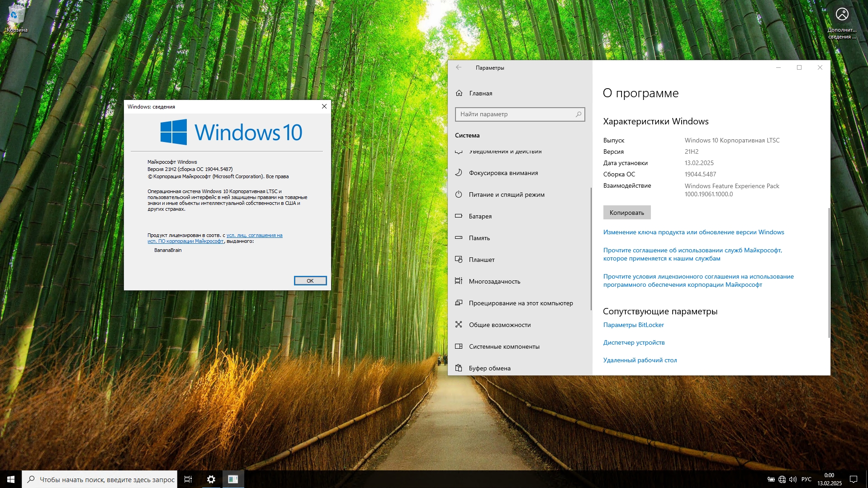Open the license agreement link in winver dialog
Image resolution: width=868 pixels, height=488 pixels.
[215, 238]
